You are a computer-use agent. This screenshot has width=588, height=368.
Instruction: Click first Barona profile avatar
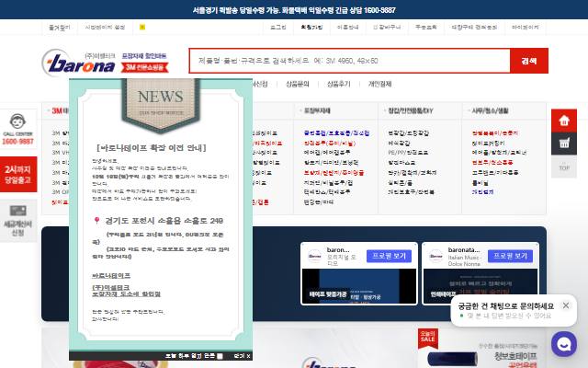pyautogui.click(x=314, y=256)
